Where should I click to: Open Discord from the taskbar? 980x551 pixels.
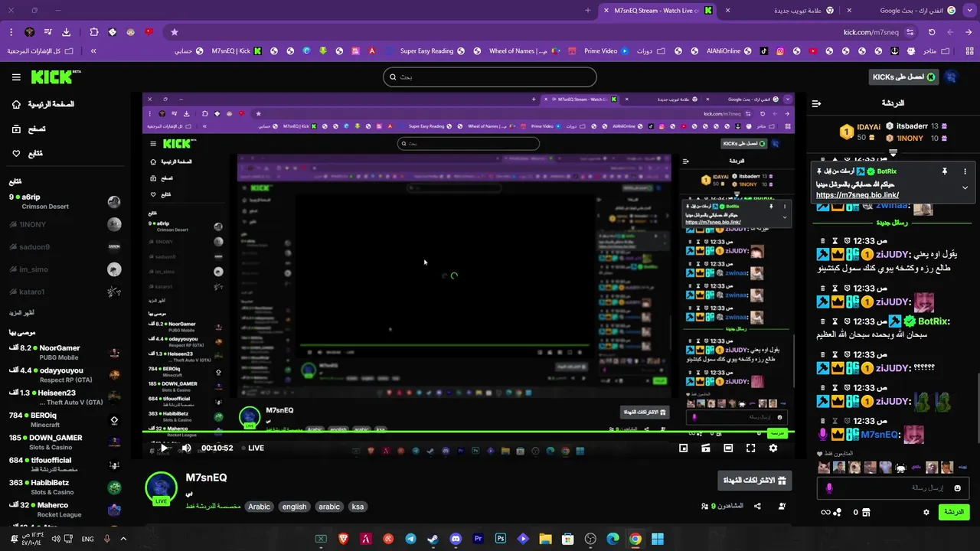[x=456, y=539]
